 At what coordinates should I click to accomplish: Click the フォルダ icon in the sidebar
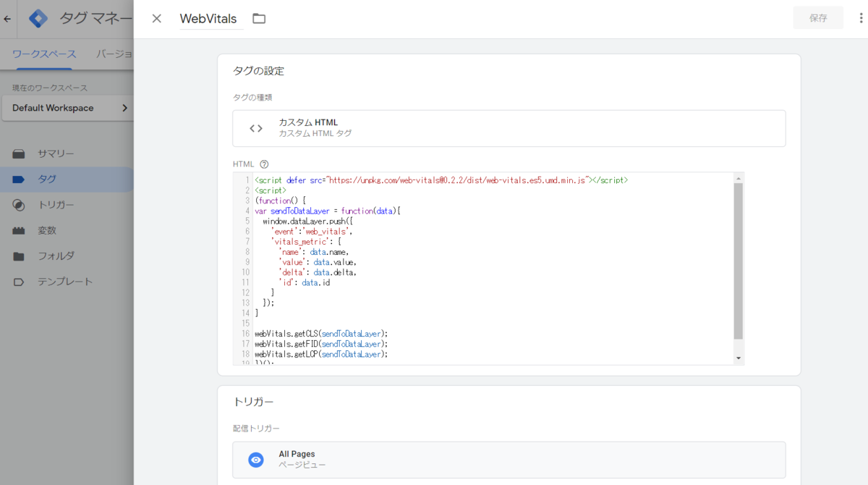point(19,256)
